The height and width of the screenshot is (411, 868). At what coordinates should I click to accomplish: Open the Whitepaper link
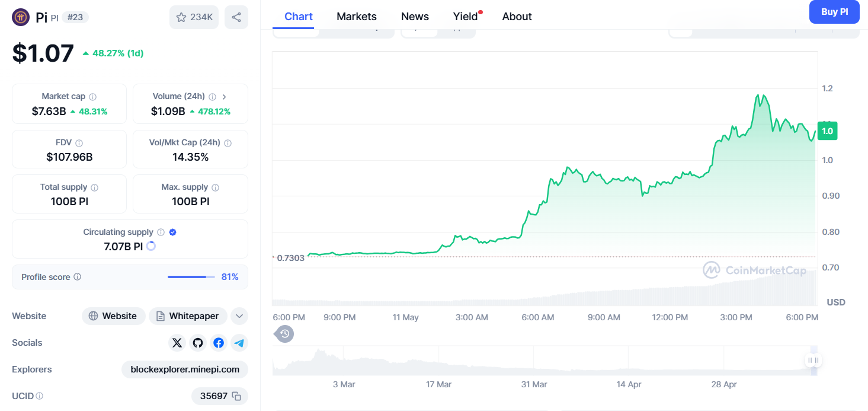coord(188,316)
